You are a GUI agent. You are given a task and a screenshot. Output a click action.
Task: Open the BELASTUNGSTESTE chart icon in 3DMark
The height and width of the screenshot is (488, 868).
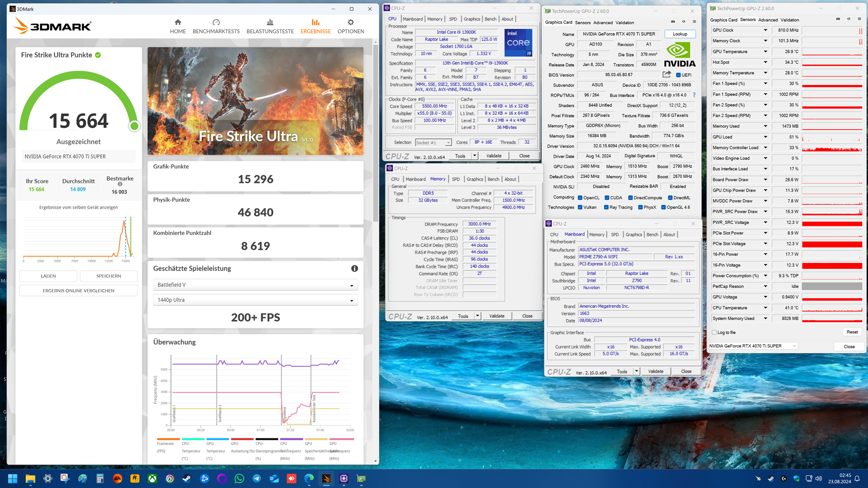pos(270,22)
